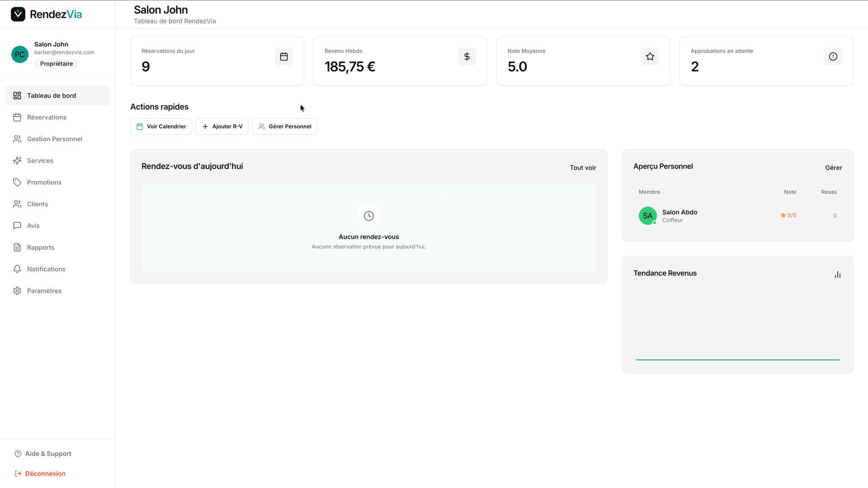The height and width of the screenshot is (488, 868).
Task: Click the bar chart icon in Tendance Revenus
Action: (838, 275)
